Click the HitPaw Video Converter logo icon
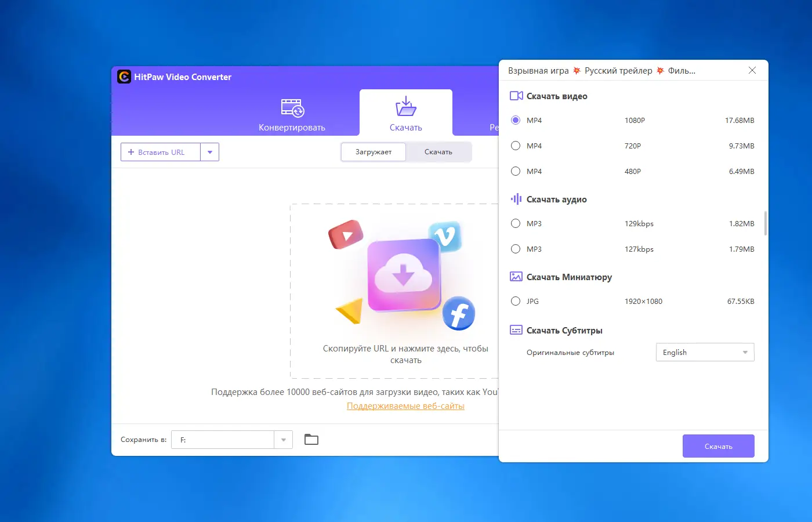The image size is (812, 522). [124, 77]
